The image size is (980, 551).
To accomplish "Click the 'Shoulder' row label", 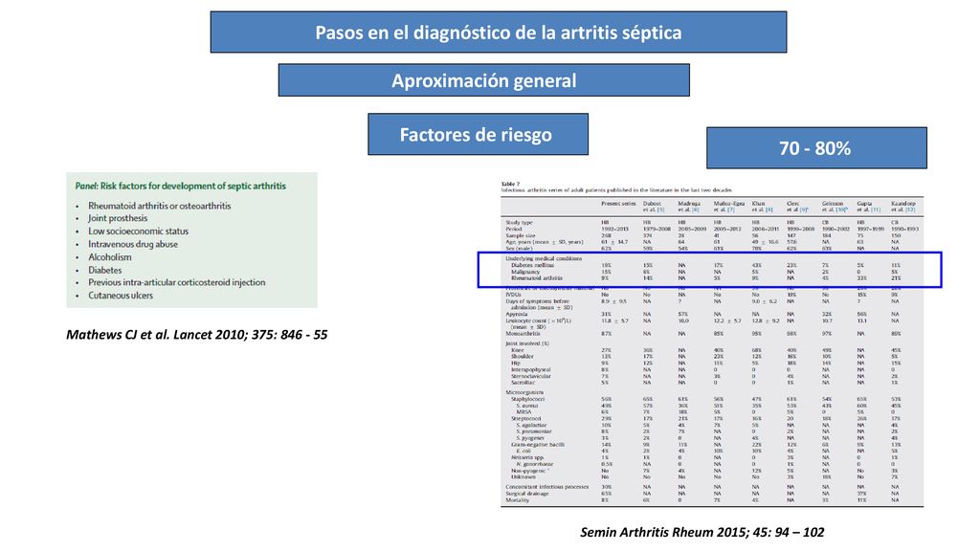I will pos(523,357).
